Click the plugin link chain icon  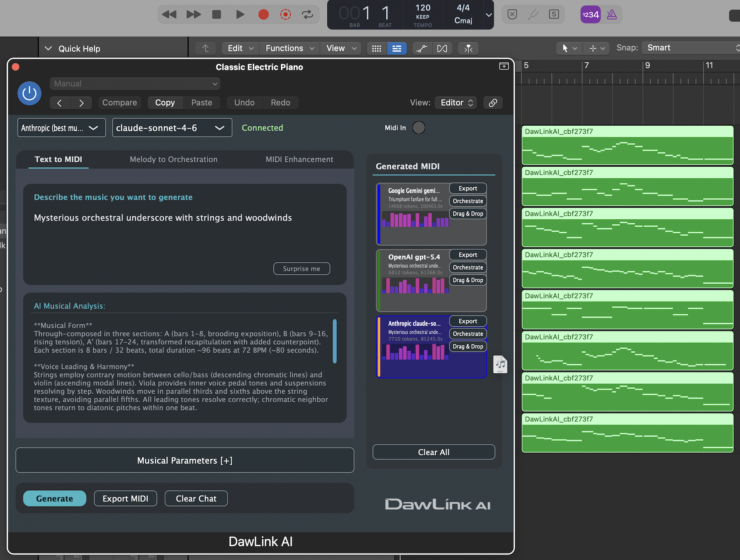click(493, 103)
